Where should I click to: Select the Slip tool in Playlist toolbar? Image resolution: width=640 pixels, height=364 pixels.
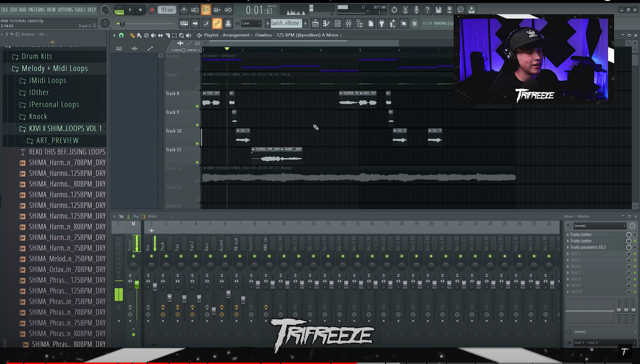[160, 35]
